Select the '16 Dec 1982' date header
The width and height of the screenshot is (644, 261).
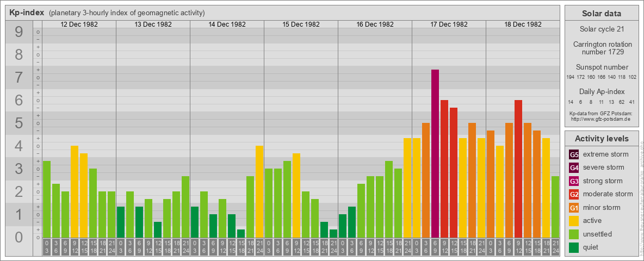pyautogui.click(x=375, y=24)
